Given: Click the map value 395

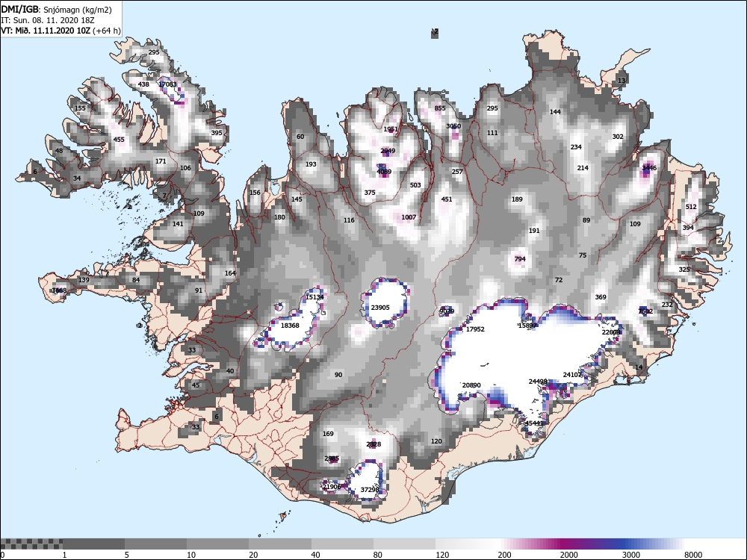Looking at the screenshot, I should (x=217, y=133).
